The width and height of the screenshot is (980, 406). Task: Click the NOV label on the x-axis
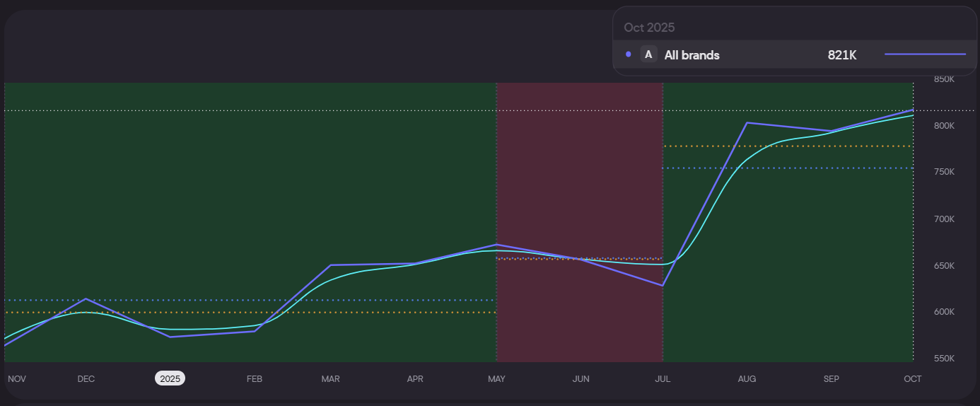pos(17,379)
